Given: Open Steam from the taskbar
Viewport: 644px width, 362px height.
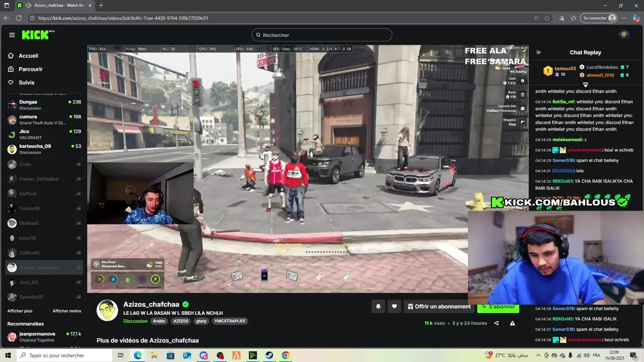Looking at the screenshot, I should 269,355.
